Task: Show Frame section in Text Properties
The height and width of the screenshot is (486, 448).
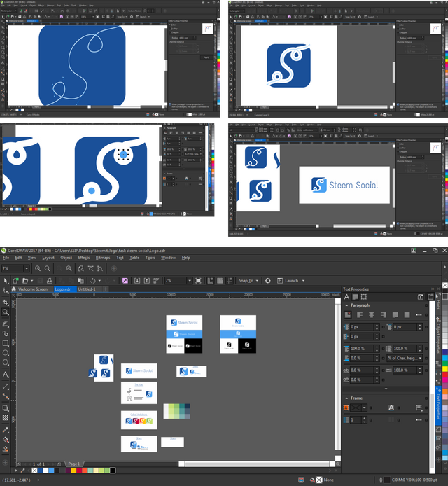Action: 364,297
